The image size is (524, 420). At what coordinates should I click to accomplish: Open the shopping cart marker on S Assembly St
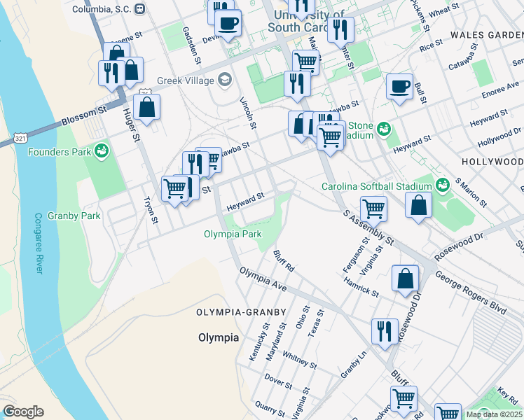point(373,211)
